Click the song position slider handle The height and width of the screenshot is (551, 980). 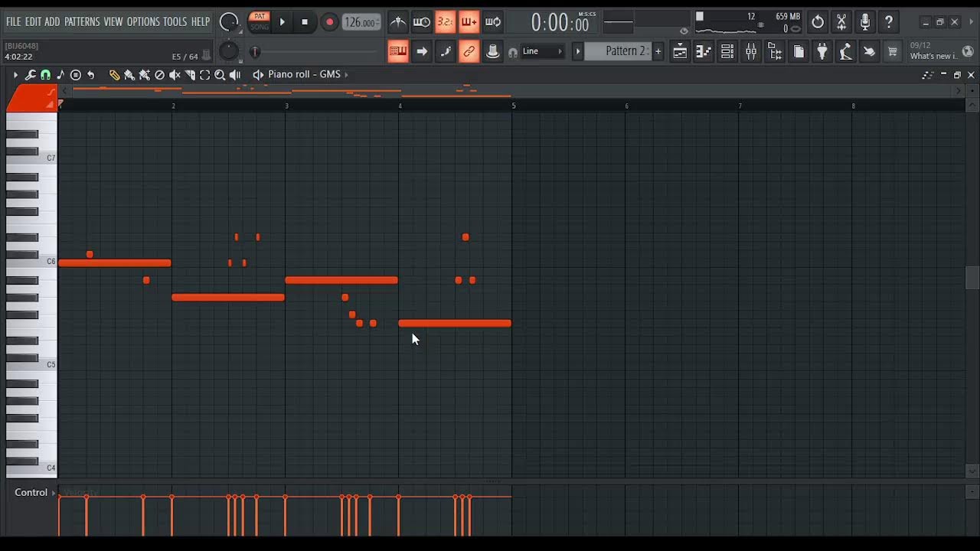point(255,52)
